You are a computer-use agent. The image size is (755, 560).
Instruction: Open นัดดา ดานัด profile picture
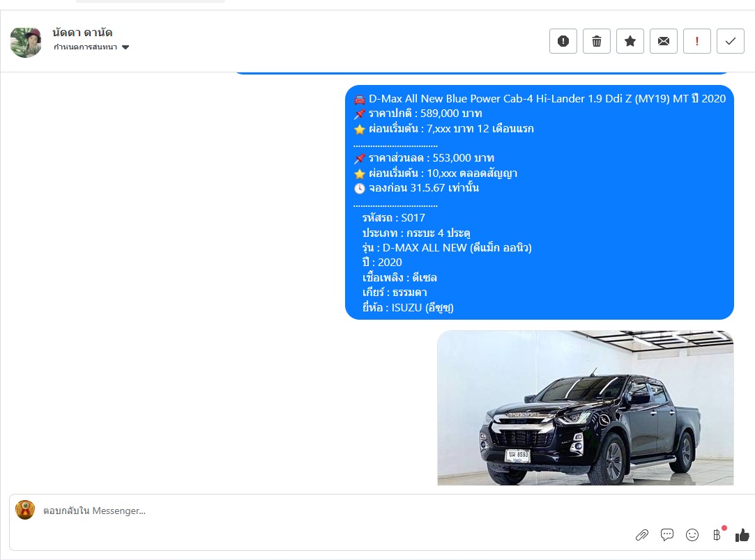click(x=26, y=42)
